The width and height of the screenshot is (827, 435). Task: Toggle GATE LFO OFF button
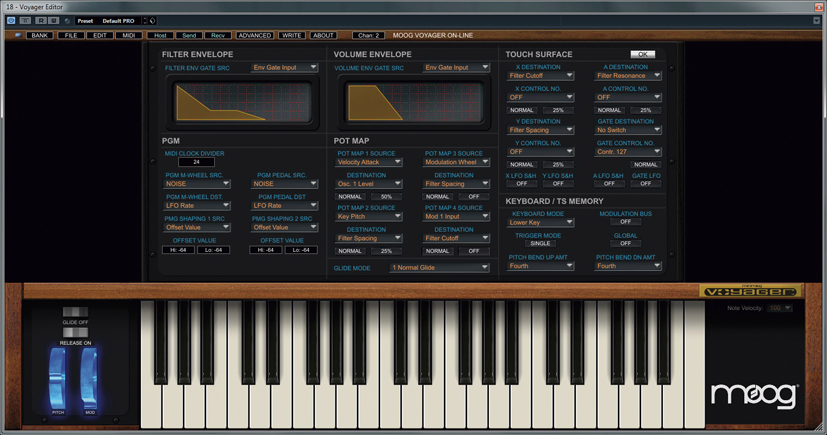click(x=646, y=184)
